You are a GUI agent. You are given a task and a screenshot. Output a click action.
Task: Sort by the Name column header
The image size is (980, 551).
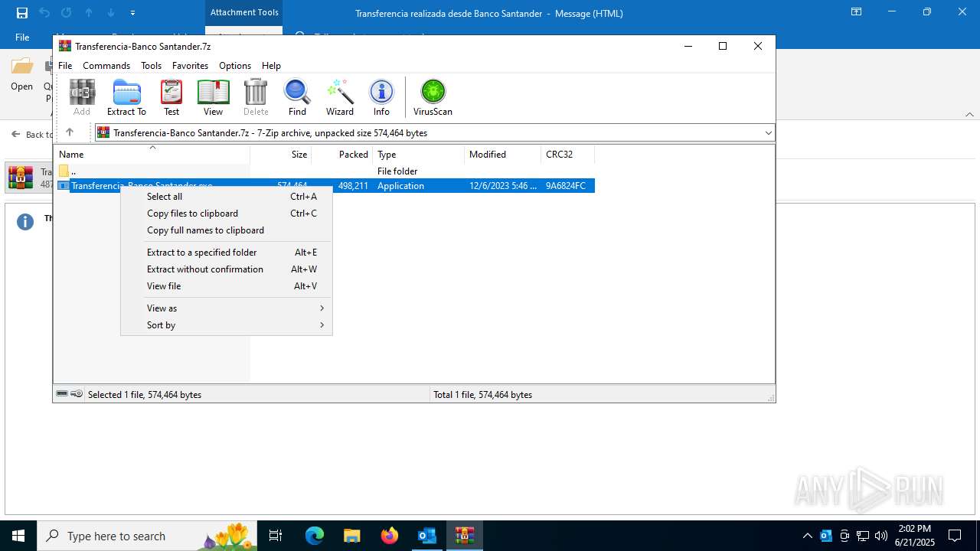[152, 154]
